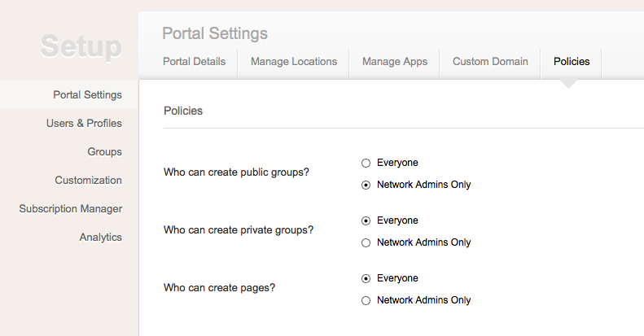Screen dimensions: 644x336
Task: Allow Everyone to create public groups
Action: [x=366, y=163]
